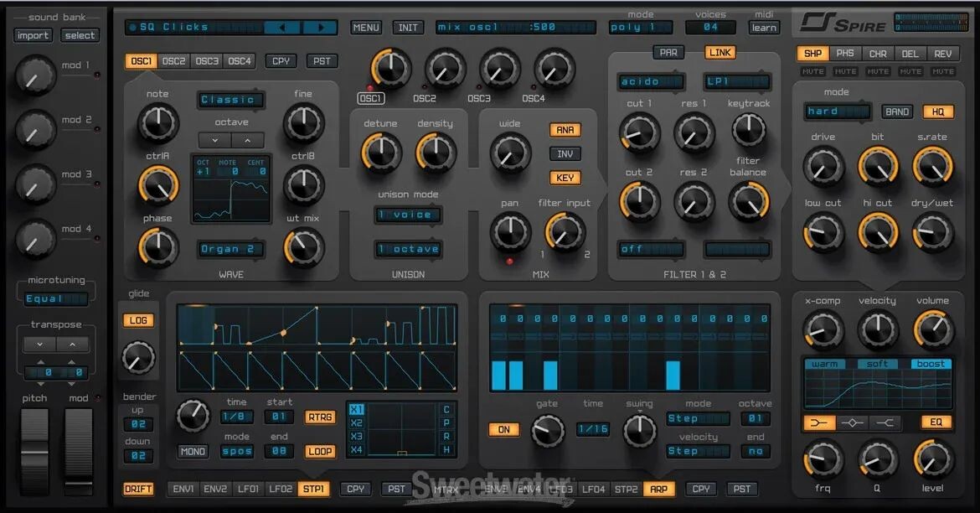Click the transpose up chevron

pos(73,345)
